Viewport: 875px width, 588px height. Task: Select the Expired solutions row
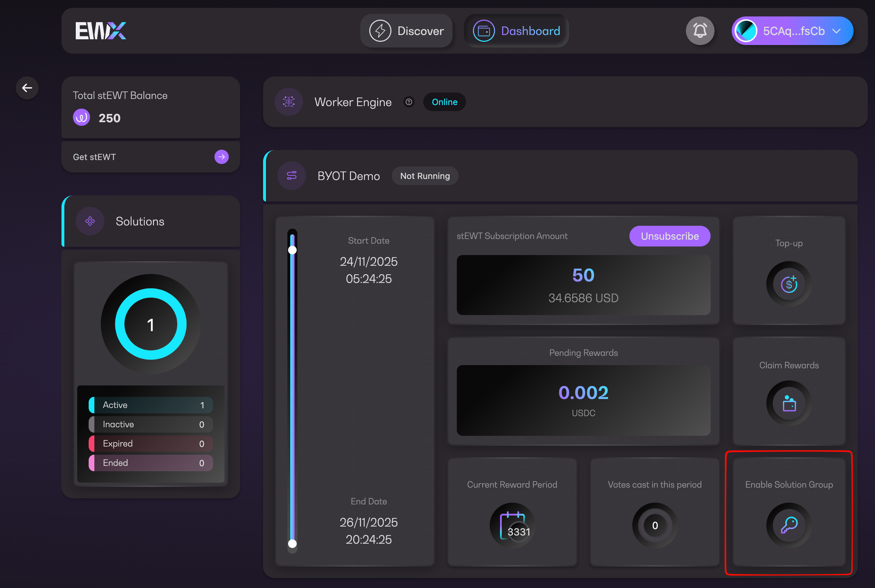pos(151,444)
